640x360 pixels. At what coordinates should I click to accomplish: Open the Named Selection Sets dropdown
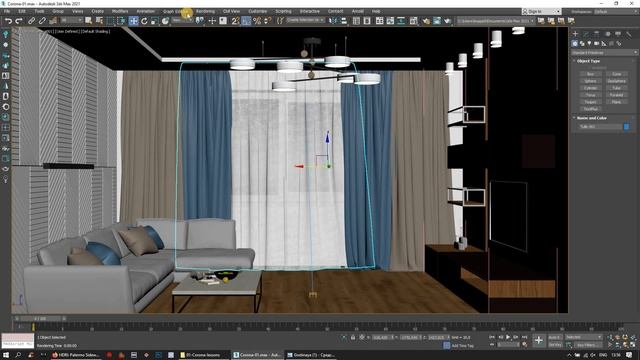[305, 20]
